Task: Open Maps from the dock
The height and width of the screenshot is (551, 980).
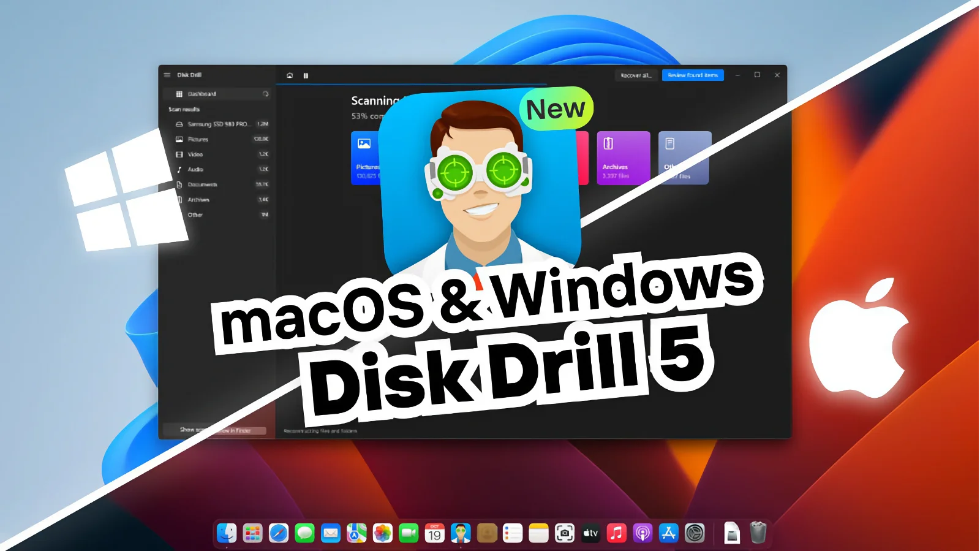Action: (356, 533)
